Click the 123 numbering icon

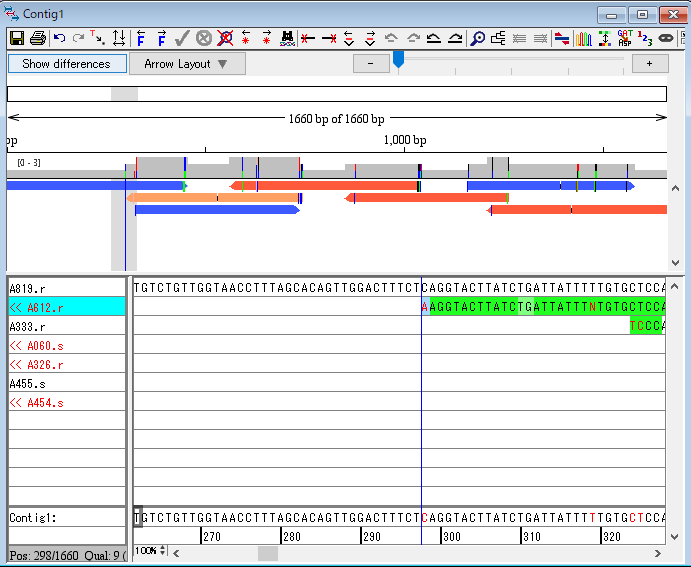pos(645,38)
